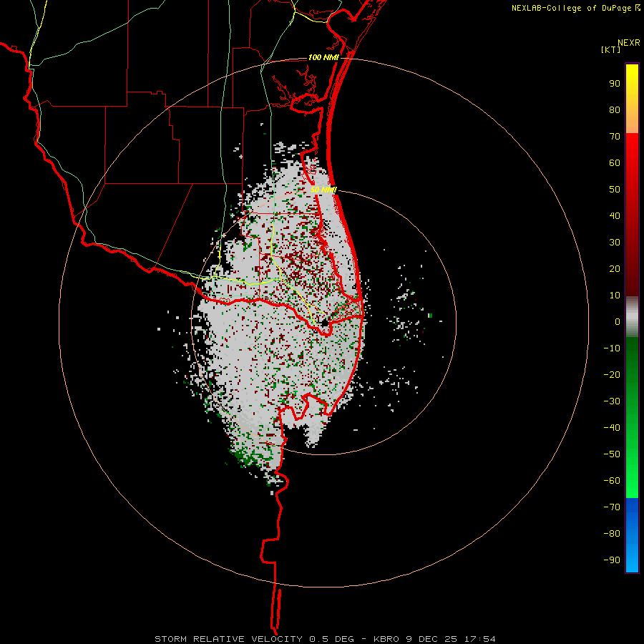This screenshot has height=644, width=644.
Task: Click the 40 value on velocity scale
Action: [x=615, y=216]
